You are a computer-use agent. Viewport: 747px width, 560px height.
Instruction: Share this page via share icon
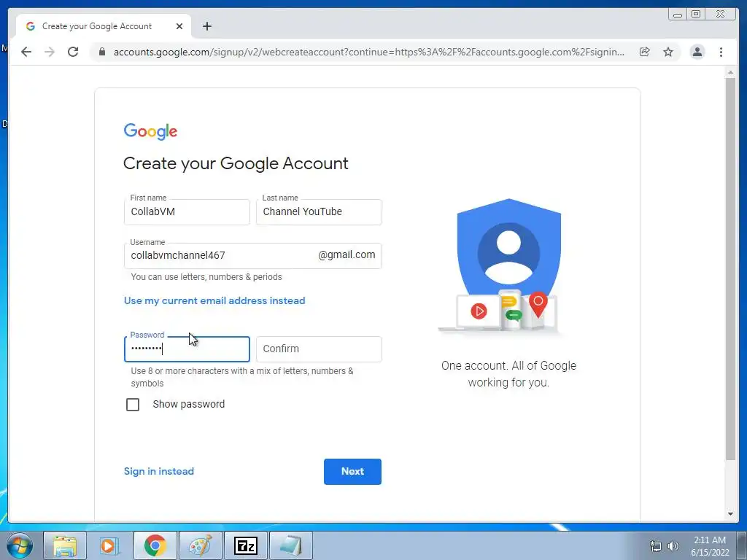point(645,52)
